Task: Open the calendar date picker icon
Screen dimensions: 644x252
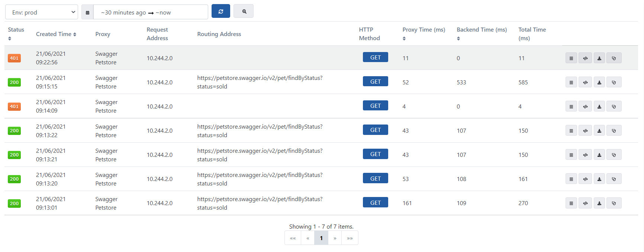Action: (x=87, y=12)
